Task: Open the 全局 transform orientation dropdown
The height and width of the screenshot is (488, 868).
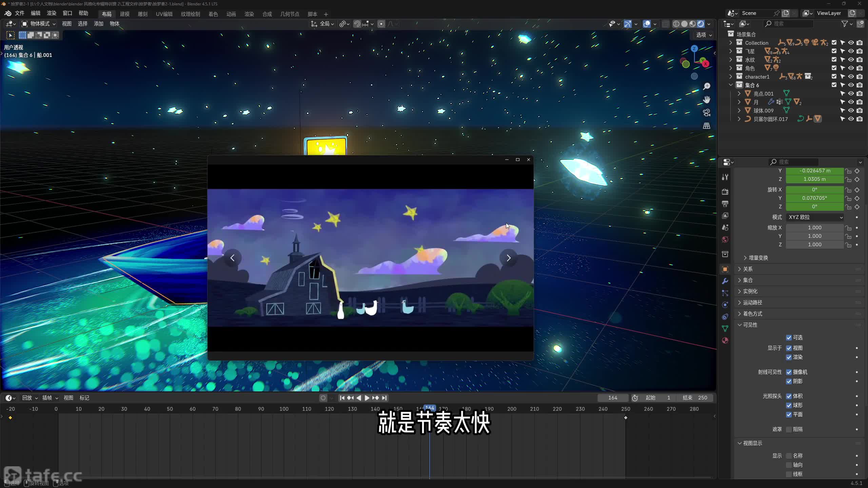Action: (x=322, y=24)
